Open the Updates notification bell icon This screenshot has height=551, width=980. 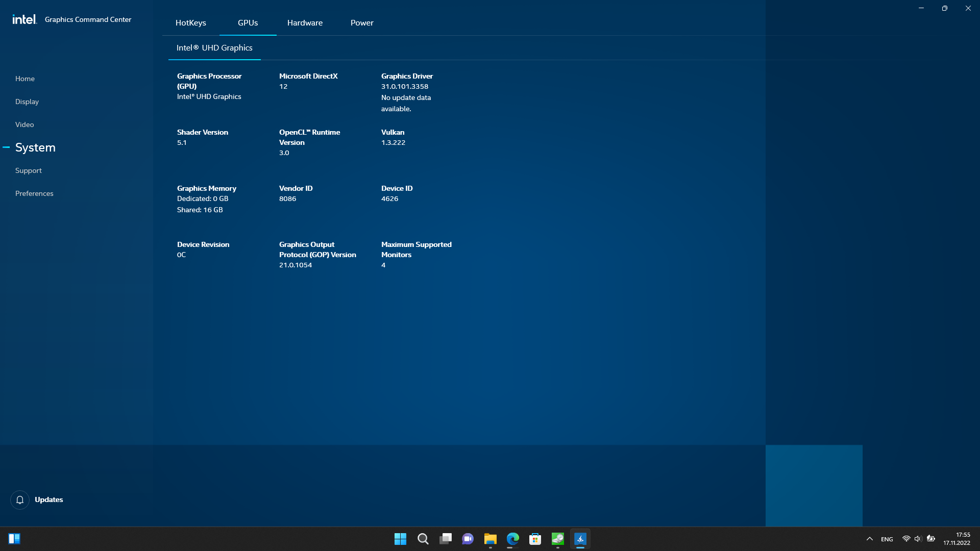(x=20, y=500)
